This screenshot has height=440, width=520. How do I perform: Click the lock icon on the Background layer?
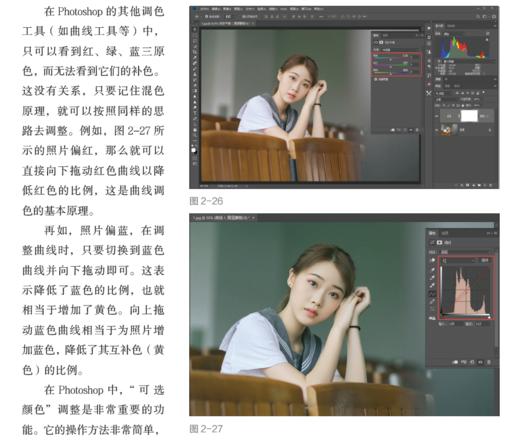point(490,130)
